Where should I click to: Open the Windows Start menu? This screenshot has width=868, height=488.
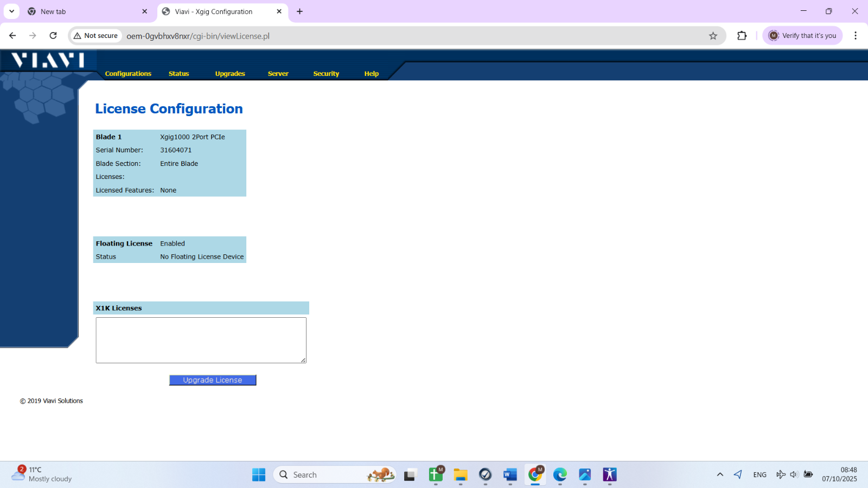tap(259, 475)
